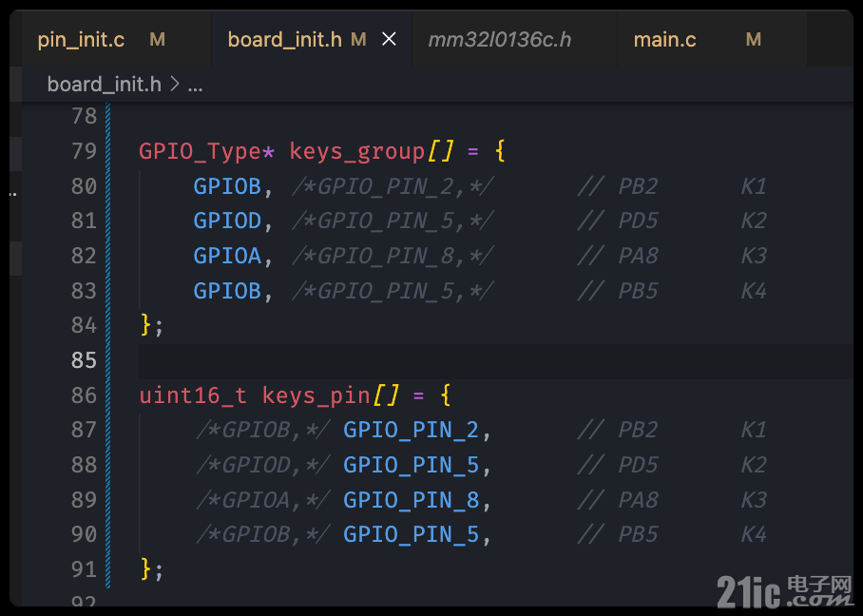This screenshot has width=863, height=616.
Task: Click // PA8 comment on line 89
Action: [x=618, y=500]
